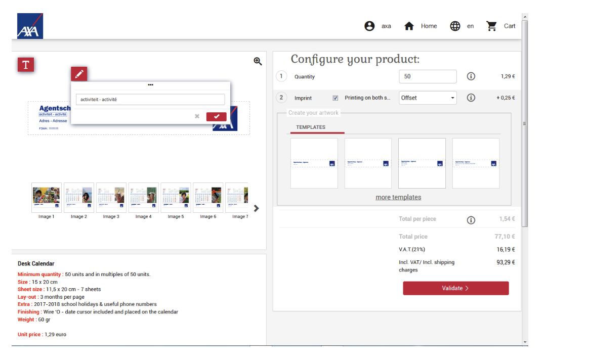Click the Validate button
This screenshot has height=364, width=589.
[455, 288]
